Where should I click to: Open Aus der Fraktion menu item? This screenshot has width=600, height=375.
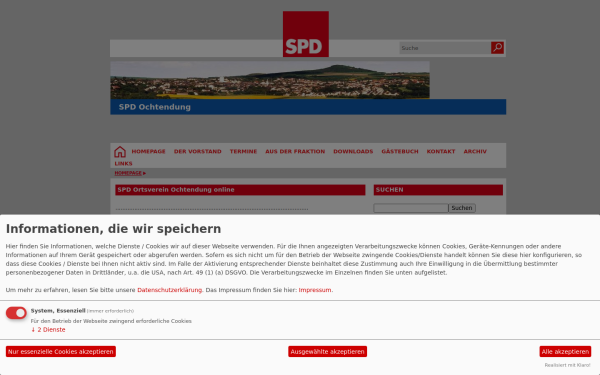tap(295, 152)
